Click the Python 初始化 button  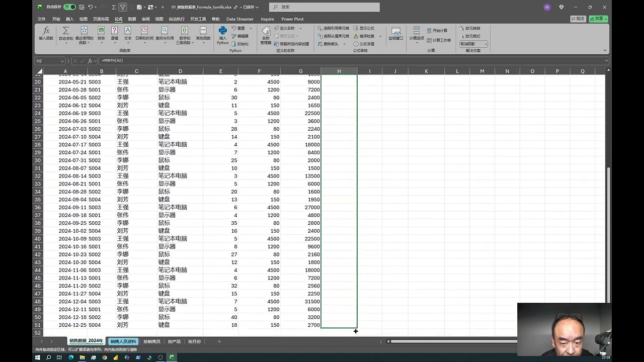[240, 44]
